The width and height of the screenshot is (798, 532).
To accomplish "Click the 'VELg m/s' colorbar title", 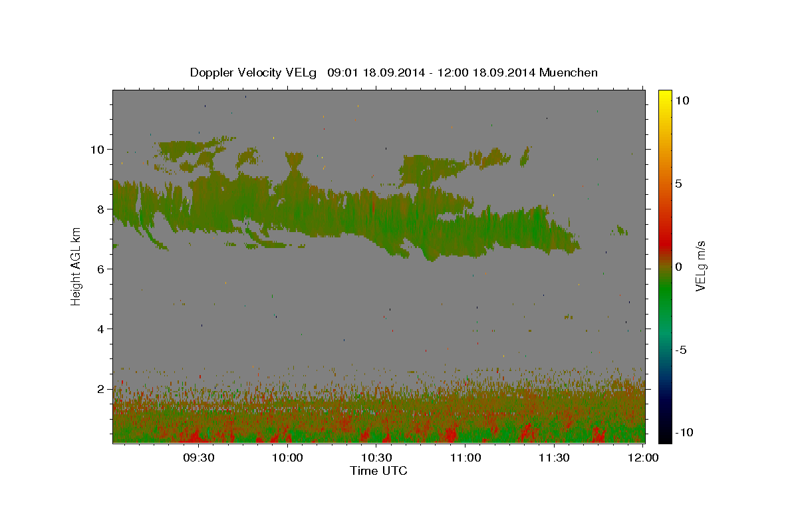I will (700, 267).
